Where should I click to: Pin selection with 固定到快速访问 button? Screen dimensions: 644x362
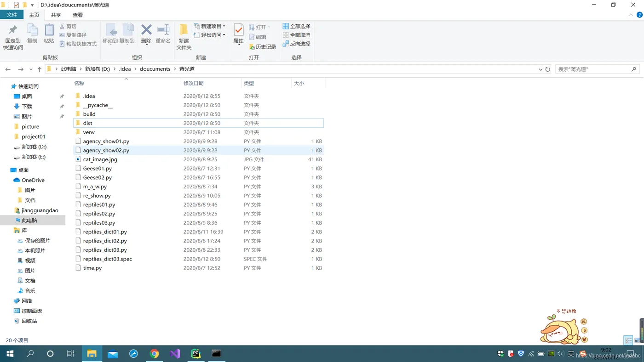(x=13, y=37)
